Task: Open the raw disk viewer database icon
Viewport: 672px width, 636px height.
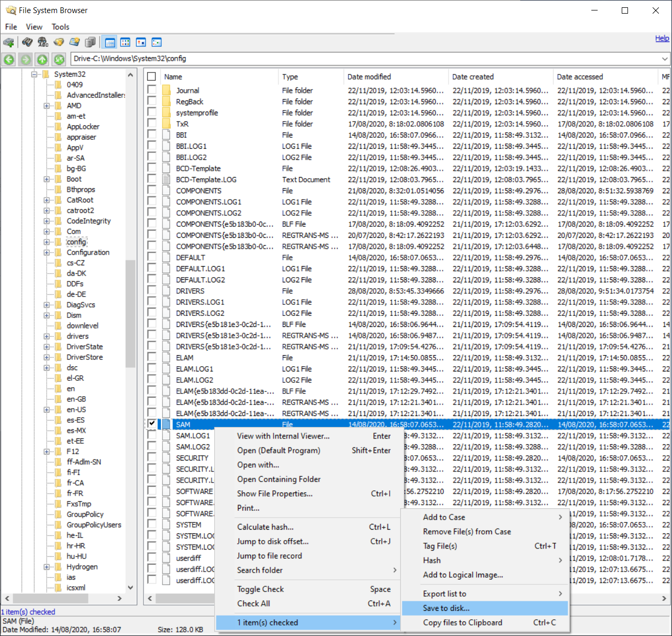Action: (90, 42)
